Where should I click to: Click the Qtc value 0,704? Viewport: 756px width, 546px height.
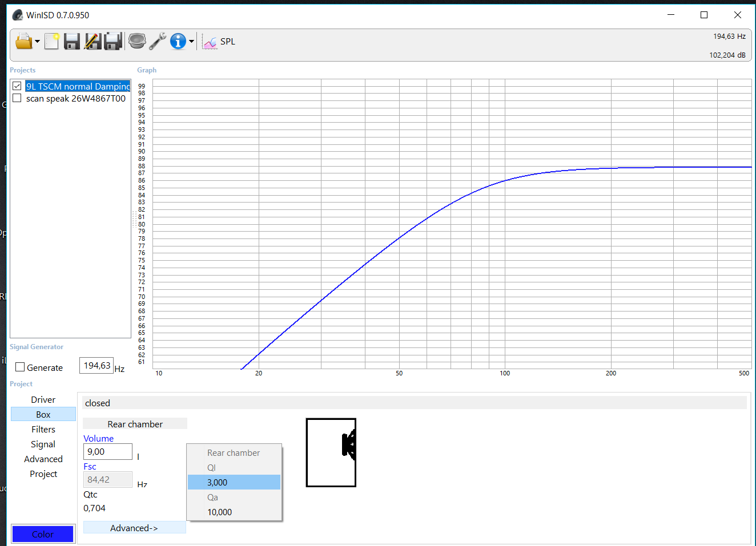94,508
